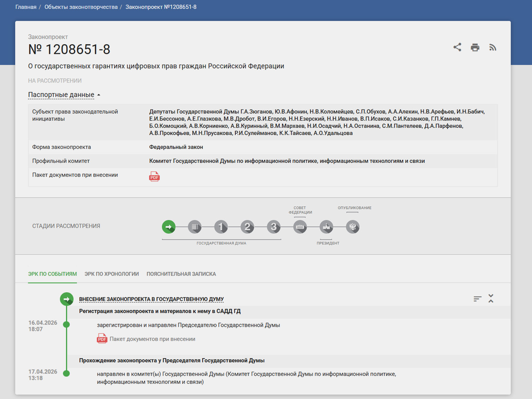This screenshot has width=532, height=399.
Task: Open the Пояснительная записка tab
Action: click(x=181, y=274)
